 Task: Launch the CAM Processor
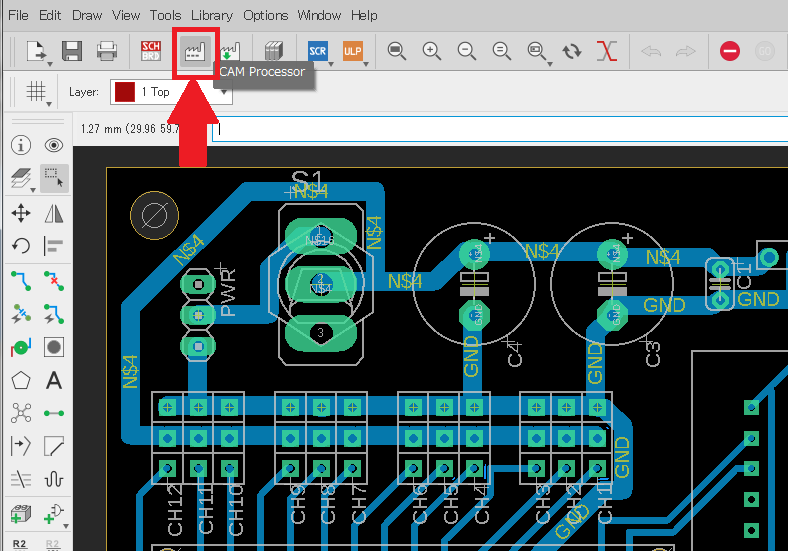tap(195, 52)
